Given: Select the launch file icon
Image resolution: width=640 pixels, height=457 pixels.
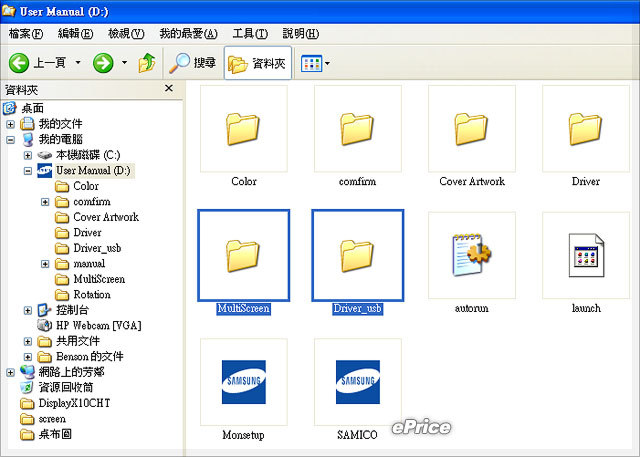Looking at the screenshot, I should tap(586, 255).
